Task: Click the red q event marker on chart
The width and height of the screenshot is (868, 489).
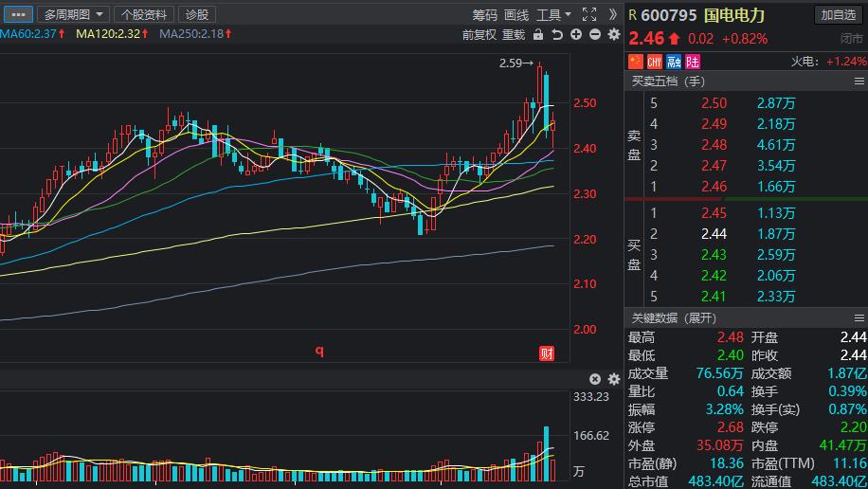Action: 319,351
